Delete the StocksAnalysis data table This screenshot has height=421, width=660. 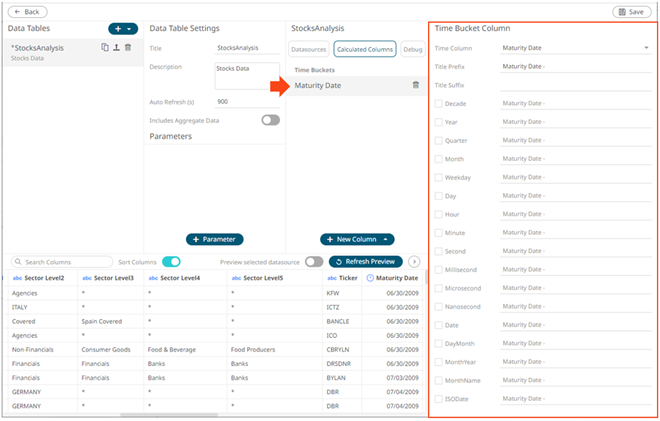128,47
